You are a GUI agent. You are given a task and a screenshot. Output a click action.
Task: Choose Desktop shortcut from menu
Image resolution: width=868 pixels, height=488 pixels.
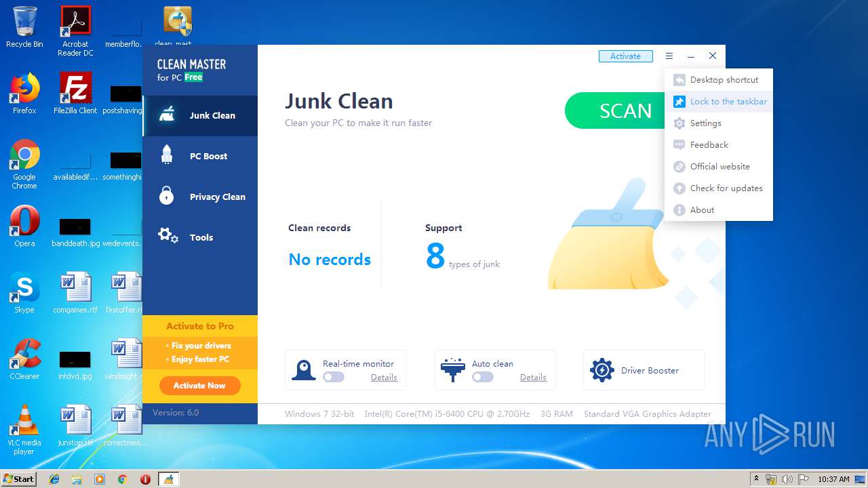(x=718, y=80)
